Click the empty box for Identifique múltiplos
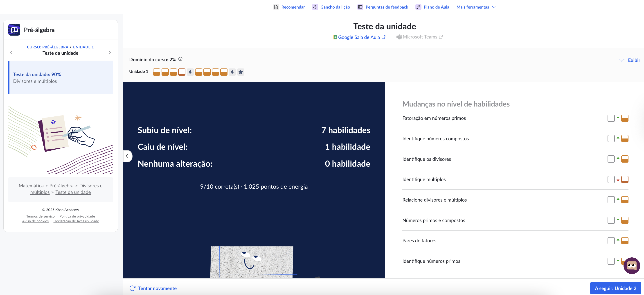The image size is (644, 295). (611, 179)
